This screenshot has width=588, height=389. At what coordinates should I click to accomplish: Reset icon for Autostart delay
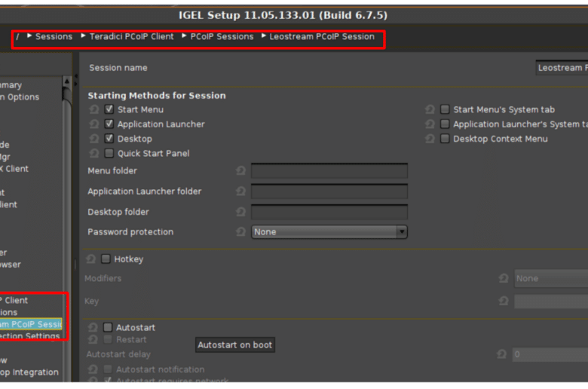coord(502,354)
